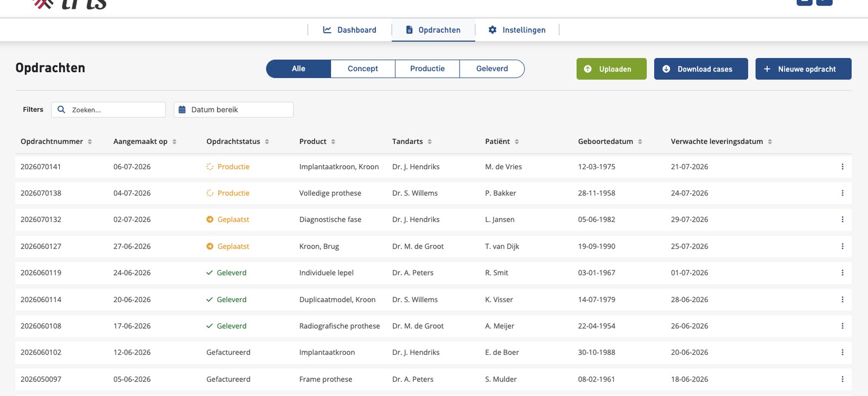
Task: Click delivery date 29-07-2026
Action: click(x=690, y=220)
